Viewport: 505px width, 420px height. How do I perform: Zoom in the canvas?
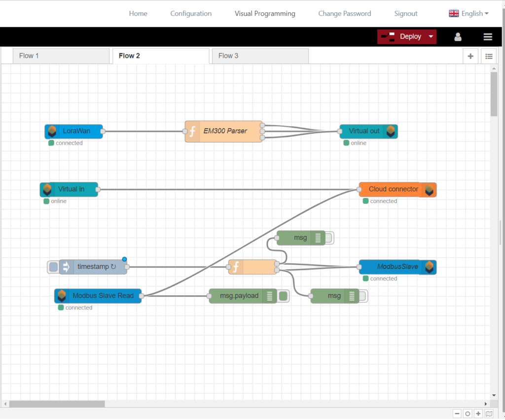point(478,414)
